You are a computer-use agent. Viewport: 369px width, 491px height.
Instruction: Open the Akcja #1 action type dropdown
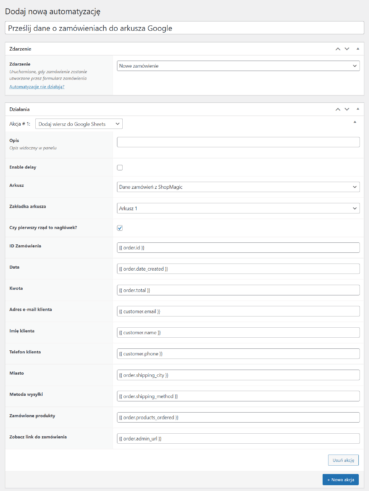79,124
